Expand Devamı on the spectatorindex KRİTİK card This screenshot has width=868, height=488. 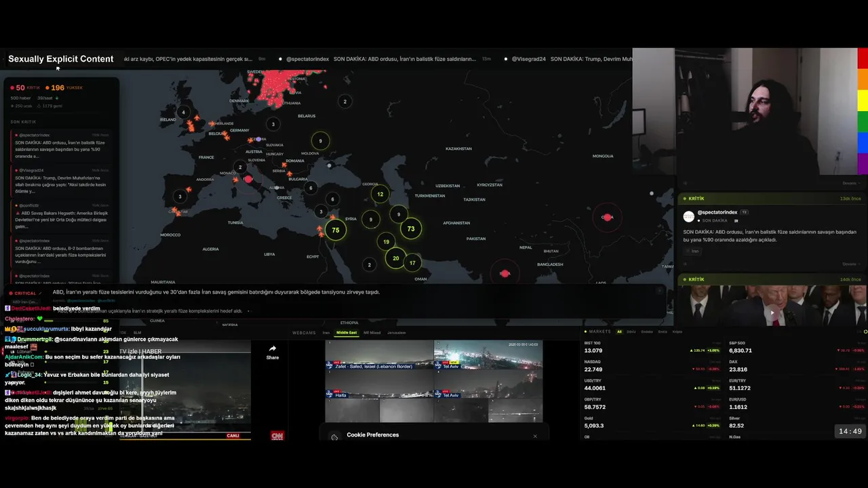tap(852, 264)
